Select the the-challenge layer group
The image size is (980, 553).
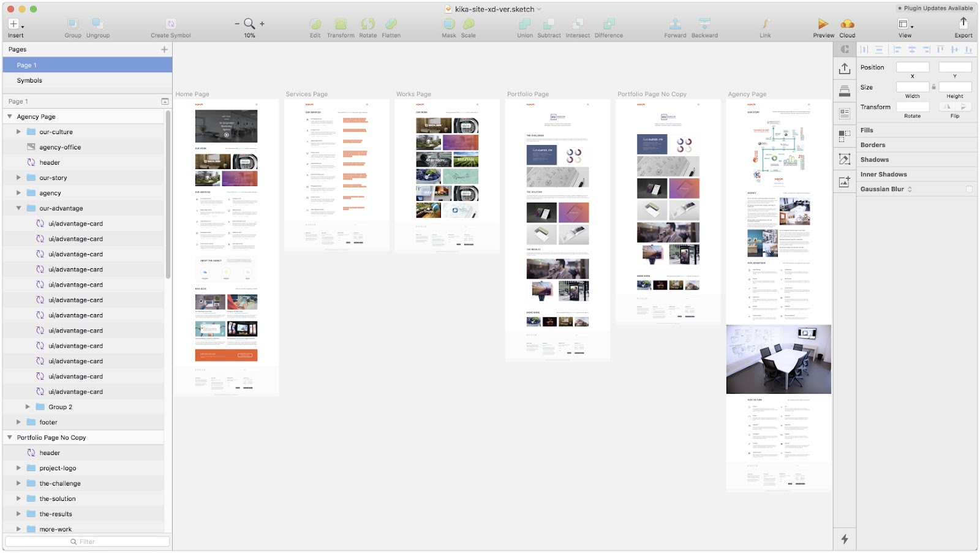click(83, 483)
